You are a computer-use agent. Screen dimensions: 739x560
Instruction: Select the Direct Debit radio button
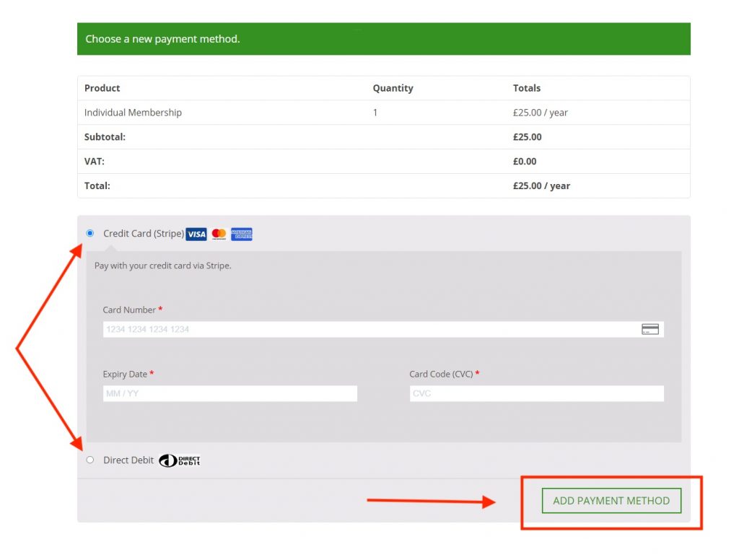pos(90,460)
